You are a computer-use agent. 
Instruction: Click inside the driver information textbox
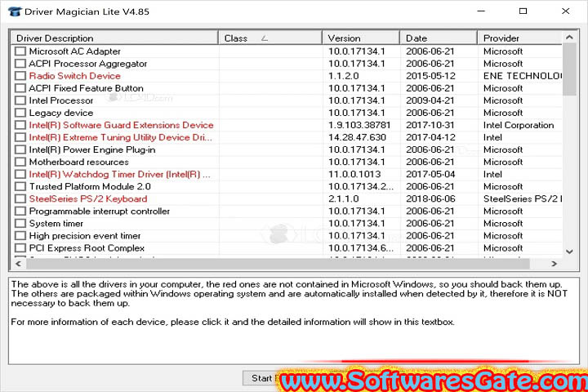(x=294, y=321)
